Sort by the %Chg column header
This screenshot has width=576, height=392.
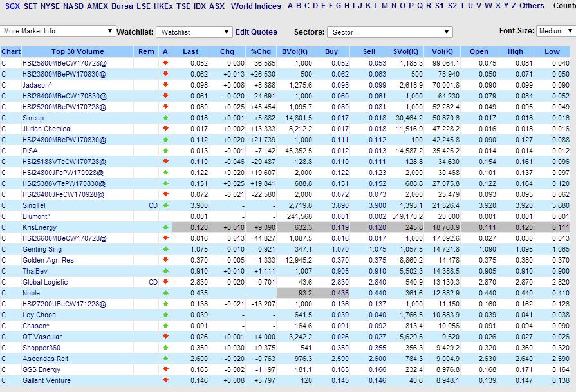point(261,51)
